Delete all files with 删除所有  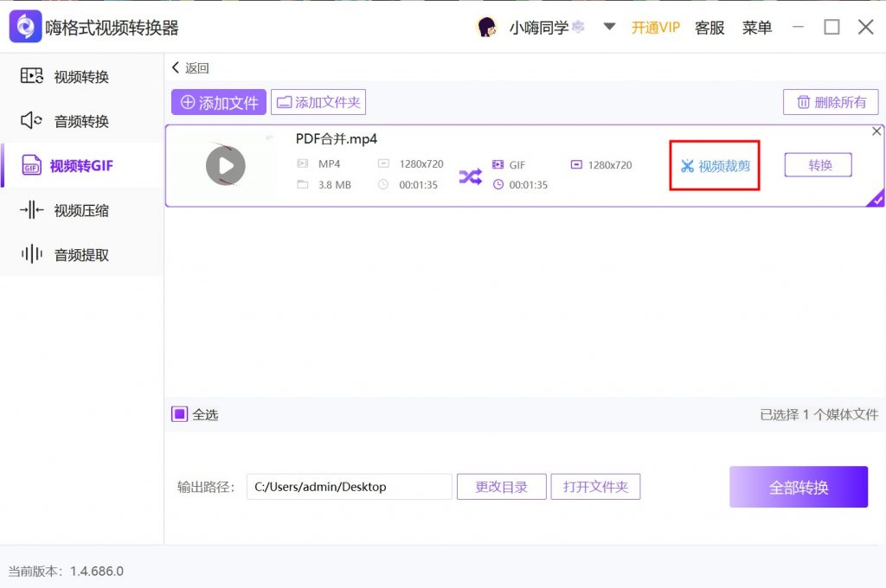[831, 102]
